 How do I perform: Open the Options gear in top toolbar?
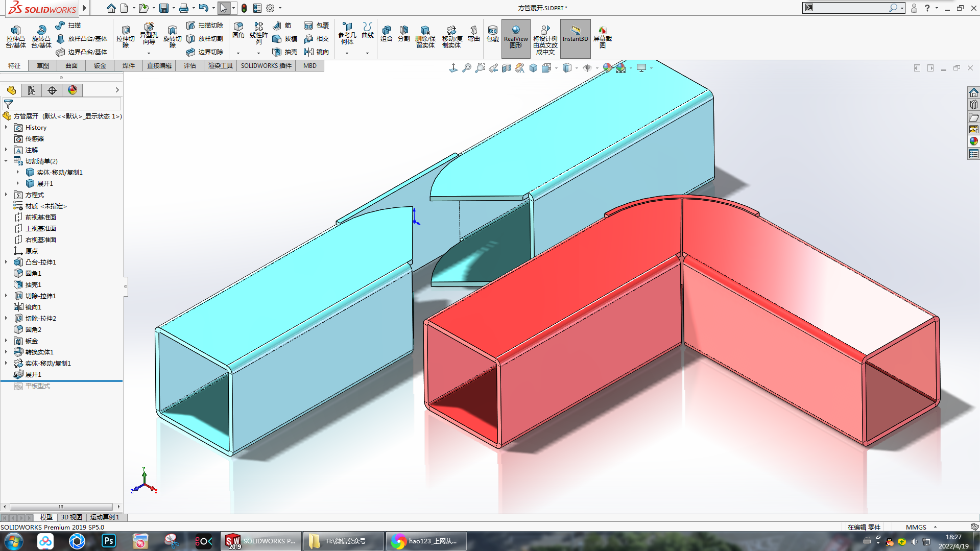point(270,8)
